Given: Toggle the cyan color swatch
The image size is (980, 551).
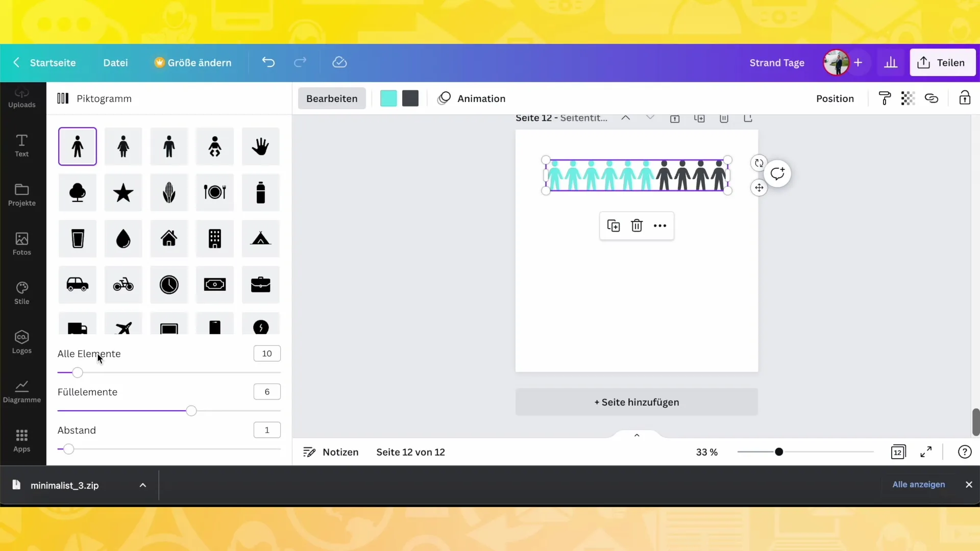Looking at the screenshot, I should [389, 98].
